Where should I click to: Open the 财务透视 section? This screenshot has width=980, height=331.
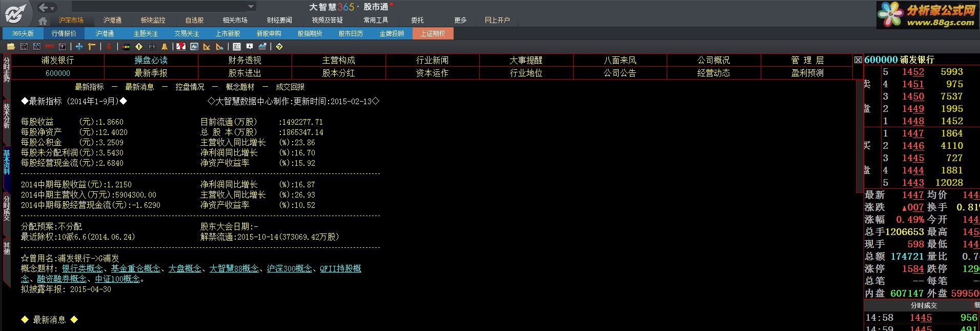[x=245, y=61]
